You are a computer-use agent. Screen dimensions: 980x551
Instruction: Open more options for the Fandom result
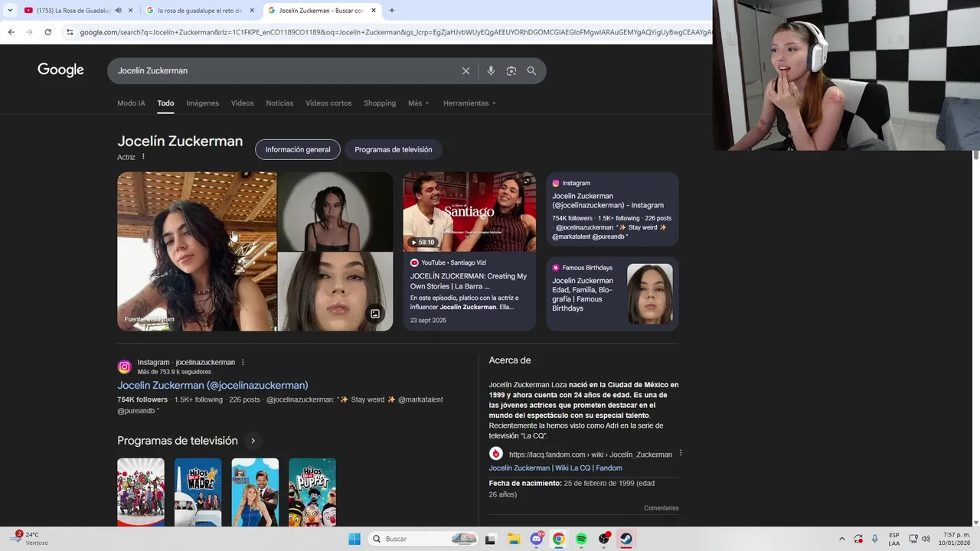tap(680, 453)
